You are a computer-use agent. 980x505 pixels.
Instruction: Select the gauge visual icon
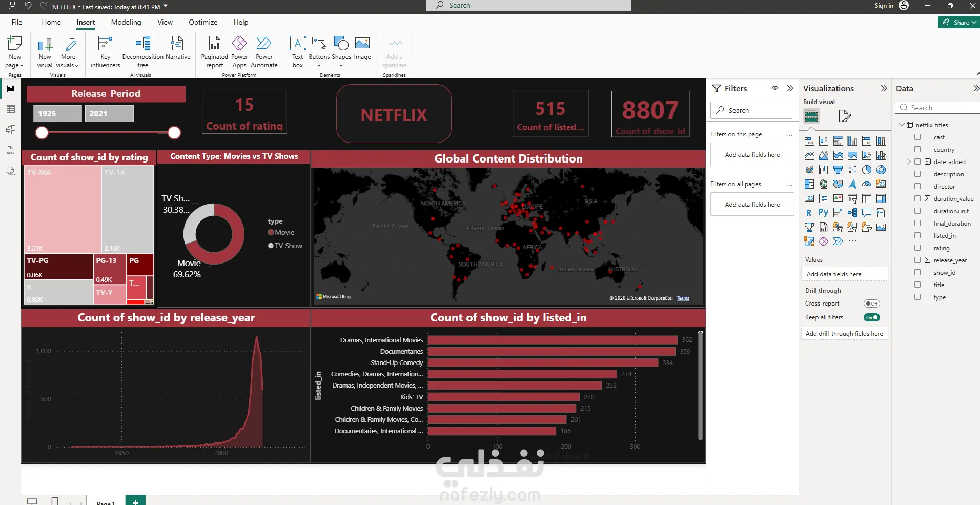click(x=867, y=184)
